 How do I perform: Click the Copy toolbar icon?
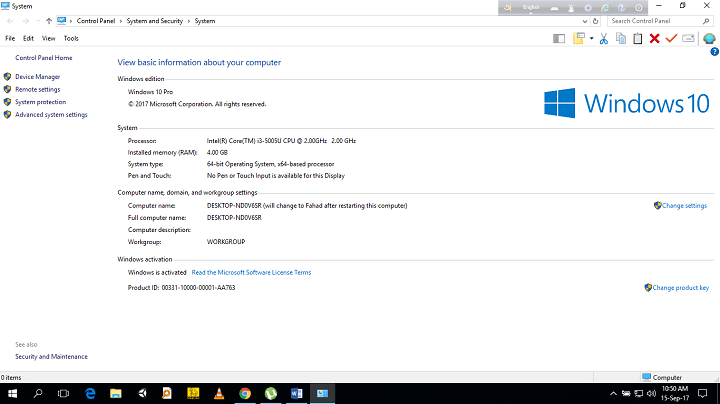coord(621,39)
